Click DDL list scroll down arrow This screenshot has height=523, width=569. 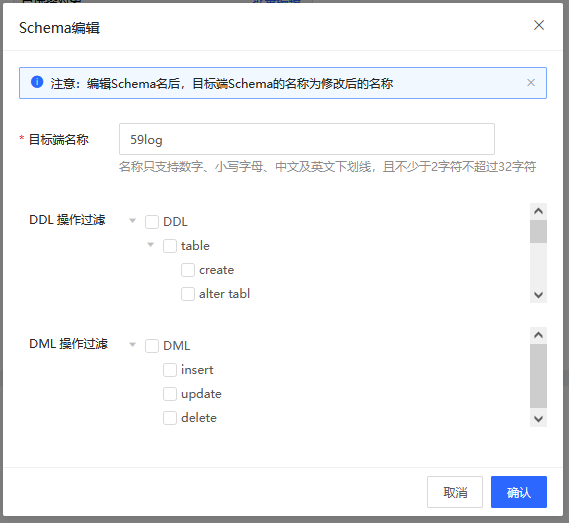click(x=539, y=295)
